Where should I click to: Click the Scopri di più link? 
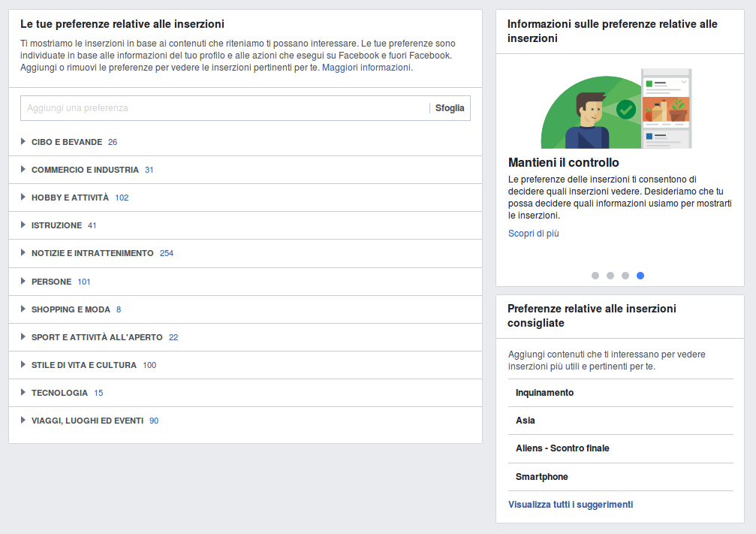coord(533,234)
